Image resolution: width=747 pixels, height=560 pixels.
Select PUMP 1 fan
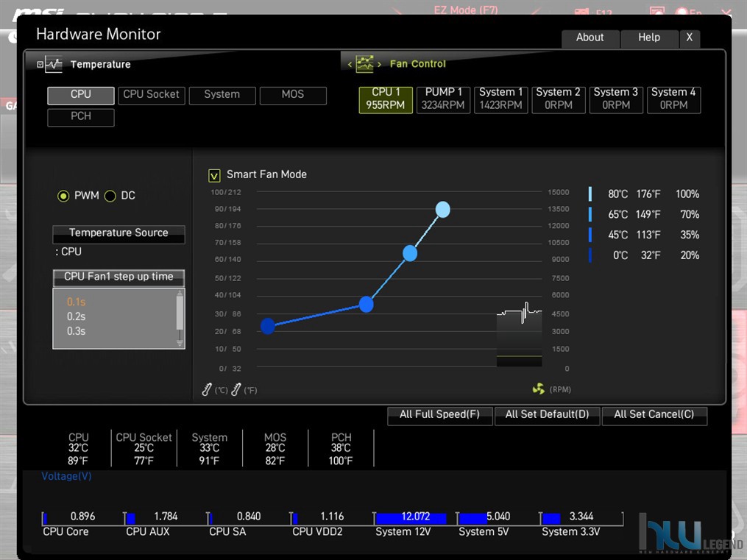pyautogui.click(x=444, y=99)
